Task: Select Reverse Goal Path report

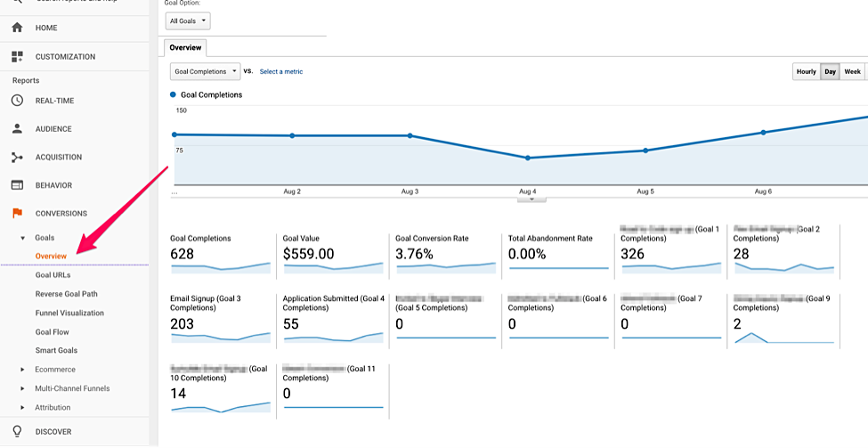Action: [67, 294]
